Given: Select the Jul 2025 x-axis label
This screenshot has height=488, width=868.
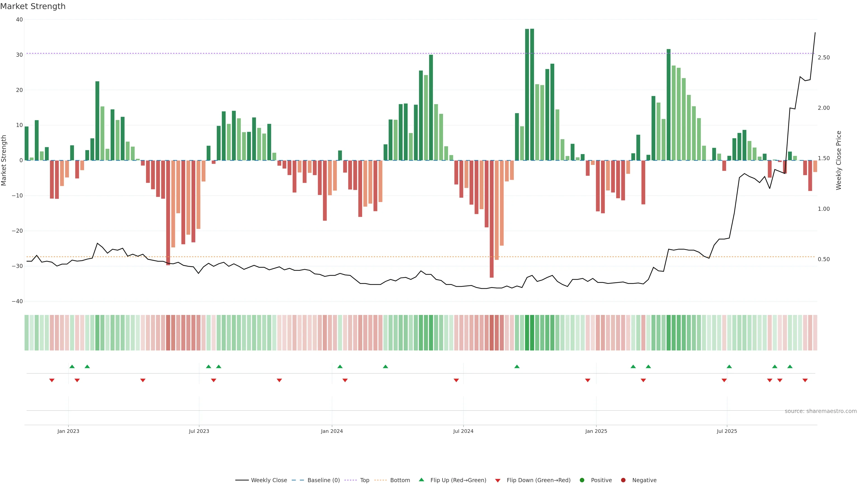Looking at the screenshot, I should click(x=726, y=431).
